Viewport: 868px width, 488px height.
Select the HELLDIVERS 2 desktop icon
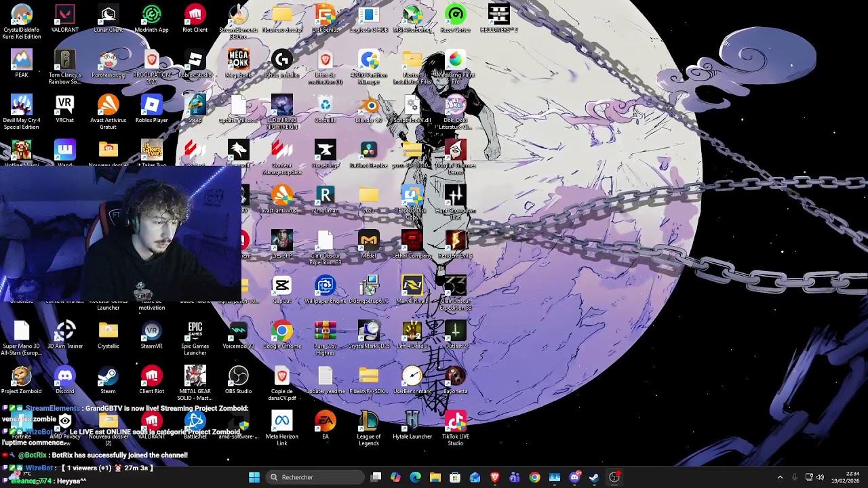tap(499, 19)
